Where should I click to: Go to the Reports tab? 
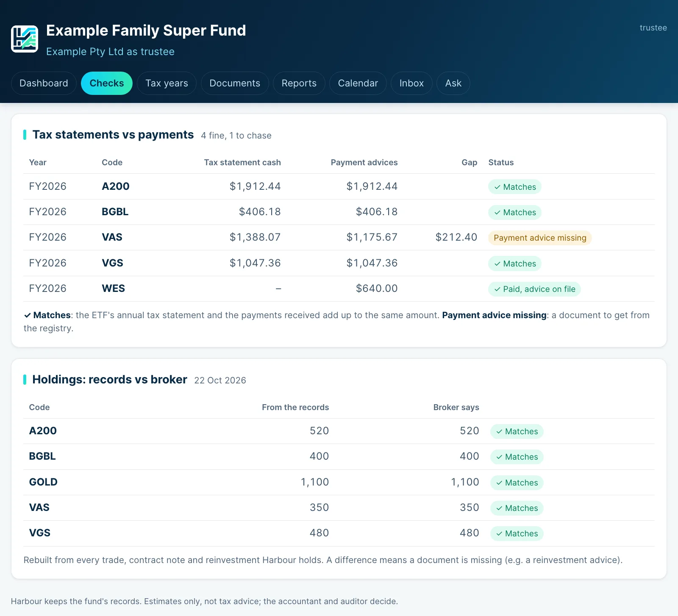(299, 83)
